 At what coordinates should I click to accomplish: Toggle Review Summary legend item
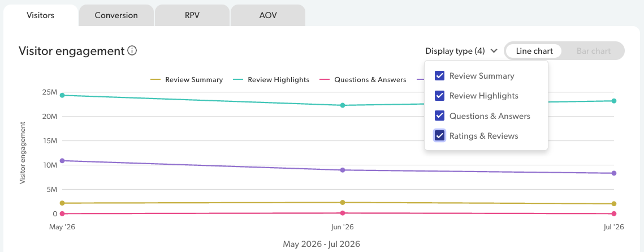coord(187,80)
